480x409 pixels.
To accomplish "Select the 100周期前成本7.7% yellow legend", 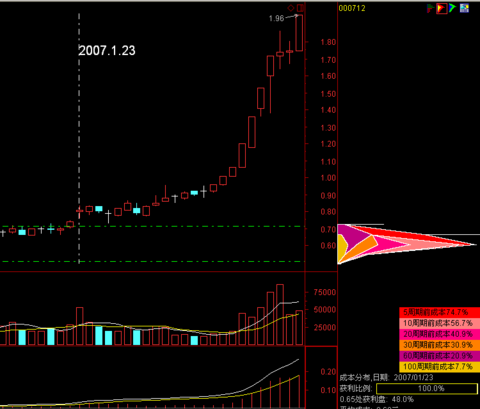I will pos(439,367).
